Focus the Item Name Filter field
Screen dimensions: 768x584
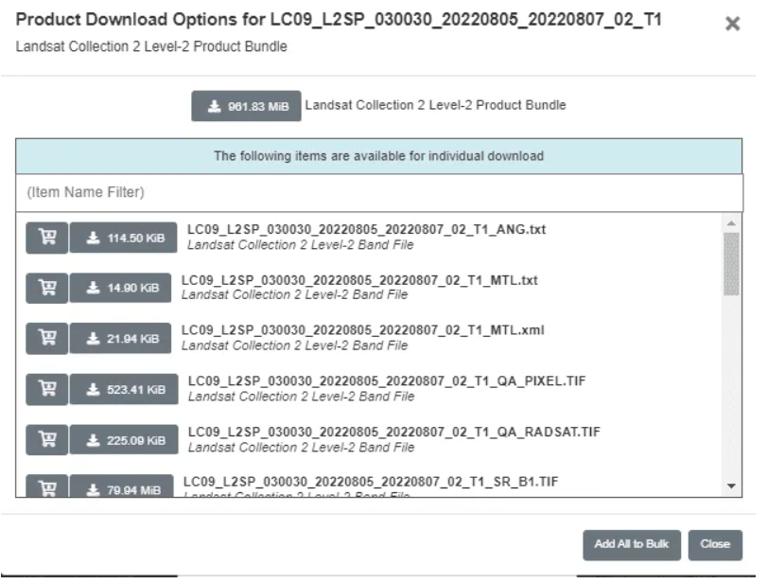click(x=379, y=192)
